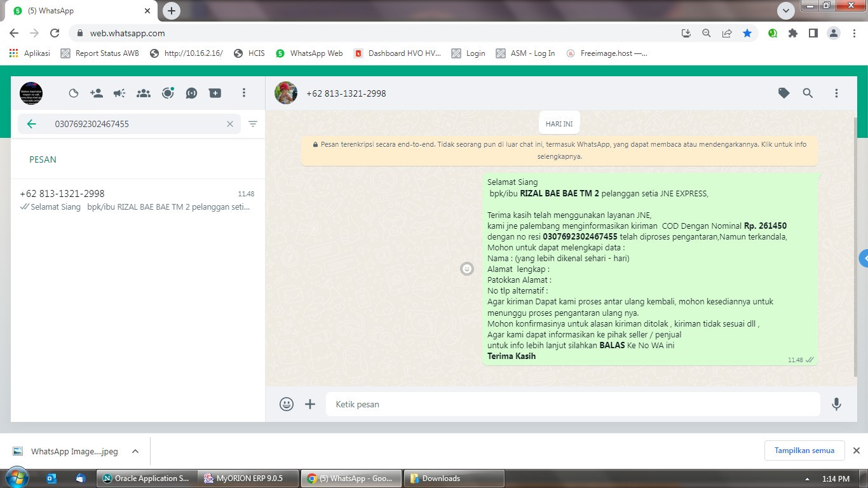Click the label tag icon in chat header
Screen dimensions: 868x488
pos(784,93)
